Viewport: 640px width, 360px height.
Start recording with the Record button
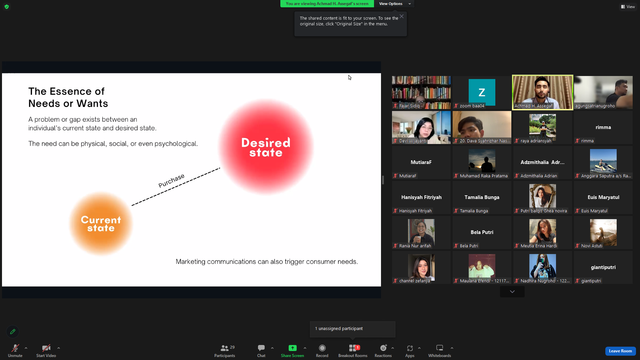pos(322,350)
